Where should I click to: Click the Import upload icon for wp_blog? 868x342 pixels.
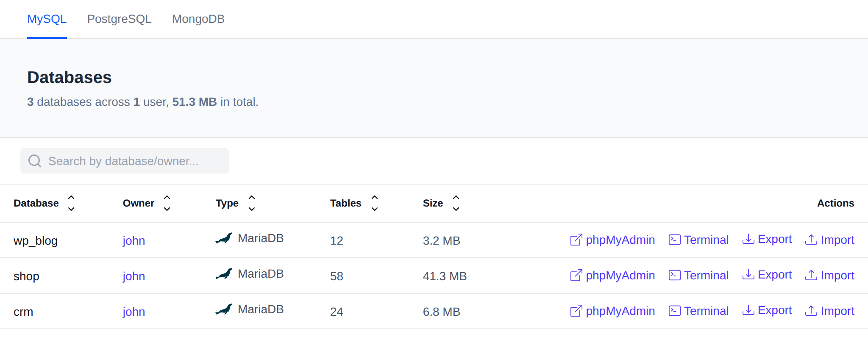(x=811, y=240)
